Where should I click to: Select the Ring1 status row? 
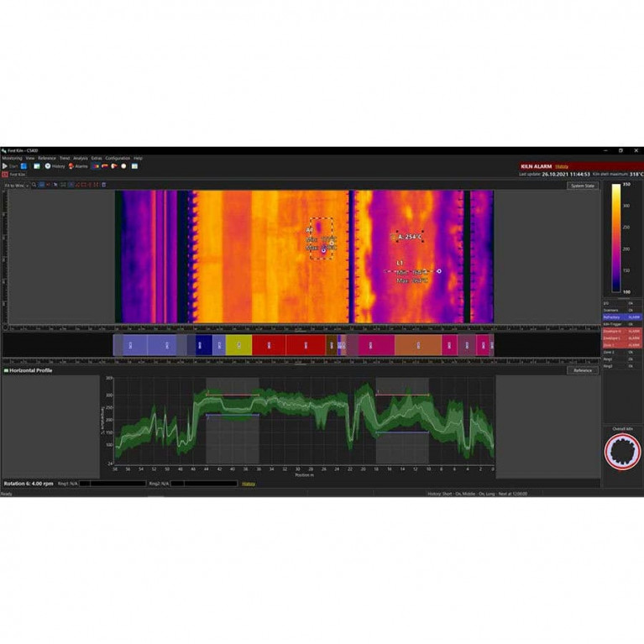[x=622, y=359]
